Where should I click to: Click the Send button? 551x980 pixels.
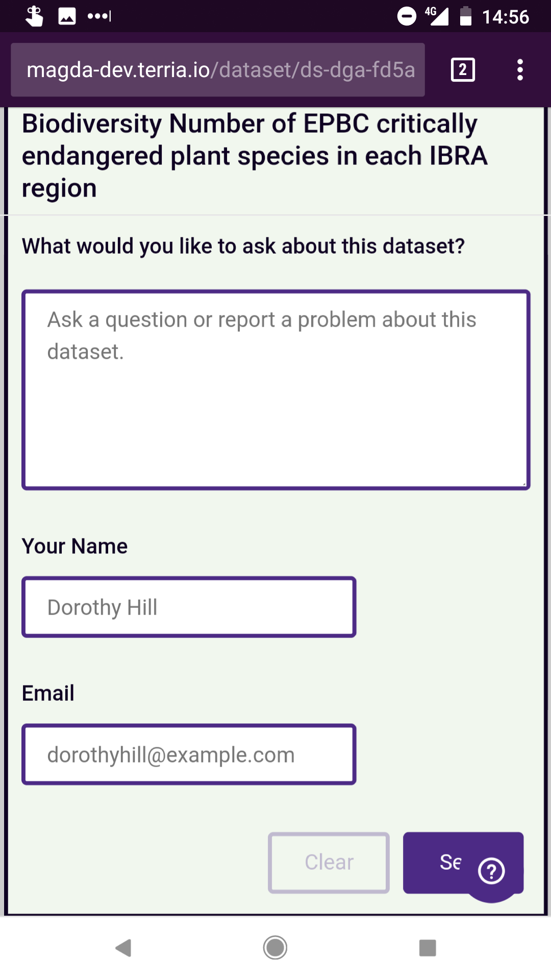click(439, 863)
